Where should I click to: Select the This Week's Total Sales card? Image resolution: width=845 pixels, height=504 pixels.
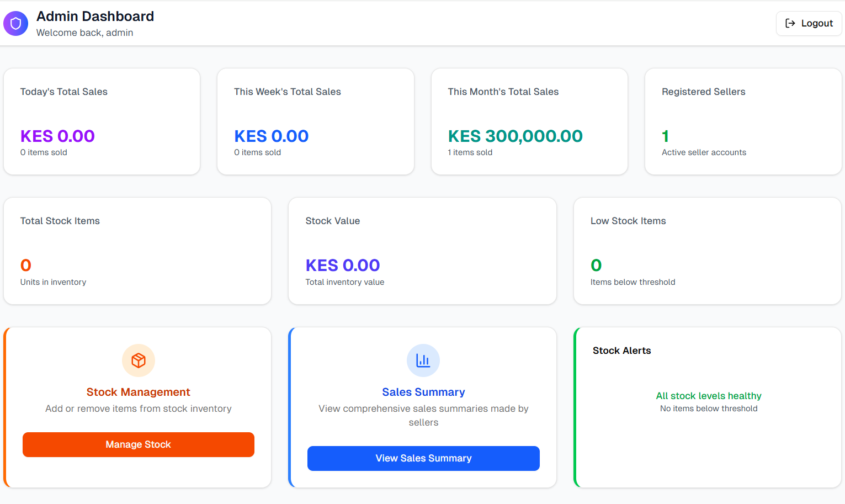coord(315,121)
